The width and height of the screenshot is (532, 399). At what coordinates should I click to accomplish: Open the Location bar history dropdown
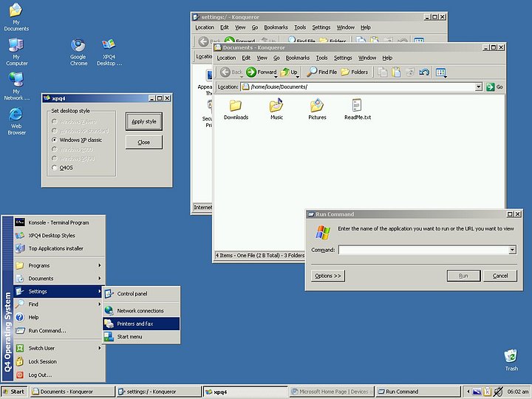479,86
